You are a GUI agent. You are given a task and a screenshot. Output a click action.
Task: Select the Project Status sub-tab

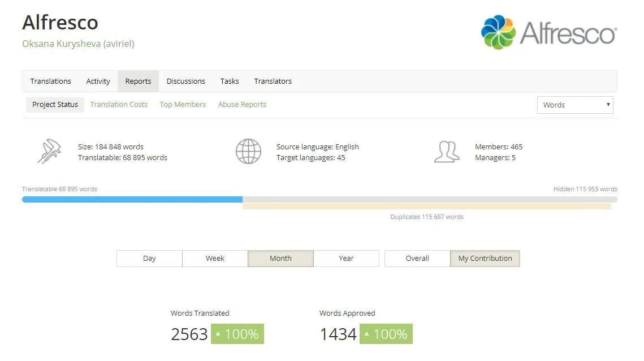[x=55, y=105]
